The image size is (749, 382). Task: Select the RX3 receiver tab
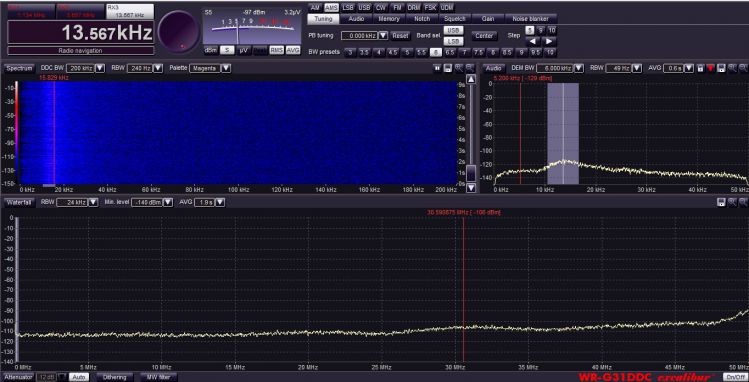pyautogui.click(x=129, y=11)
